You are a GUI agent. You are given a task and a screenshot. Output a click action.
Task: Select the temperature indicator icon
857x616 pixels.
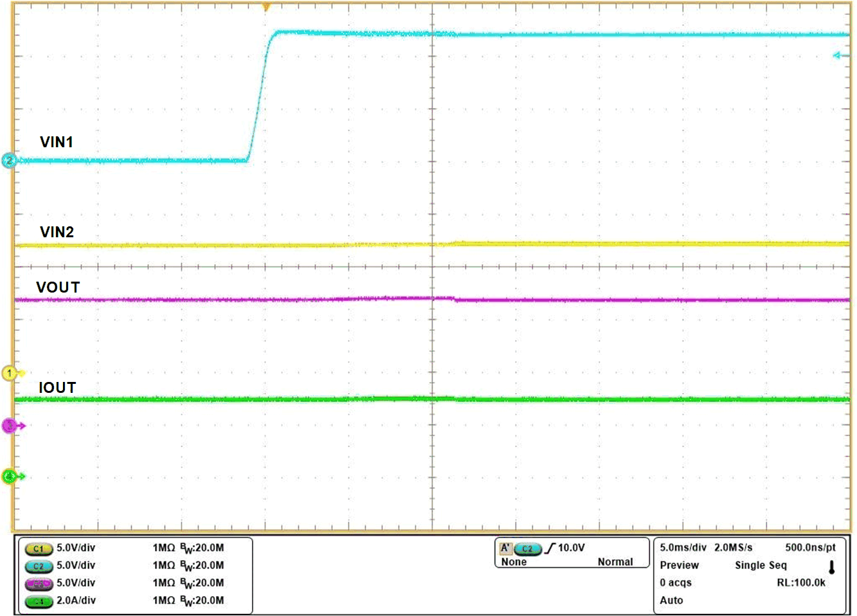coord(831,566)
